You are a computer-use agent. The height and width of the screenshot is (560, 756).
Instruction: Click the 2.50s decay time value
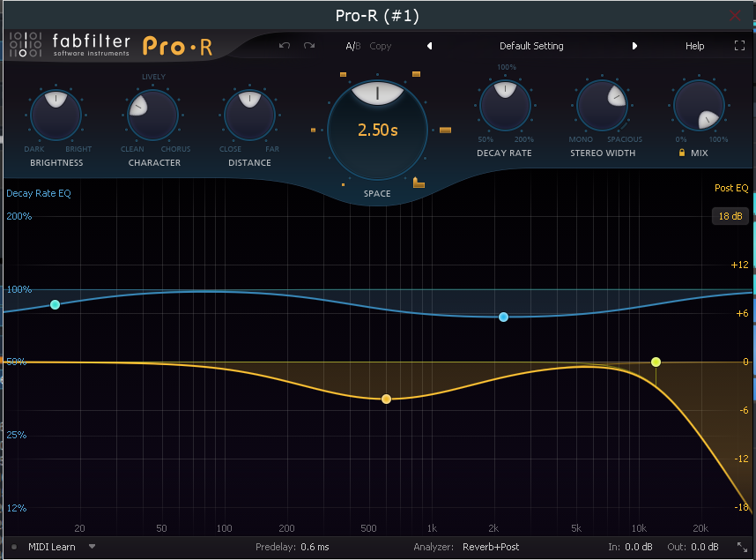[377, 130]
